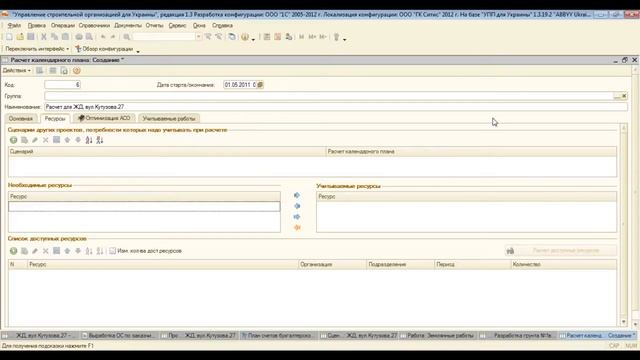Open the Документы menu

[128, 25]
